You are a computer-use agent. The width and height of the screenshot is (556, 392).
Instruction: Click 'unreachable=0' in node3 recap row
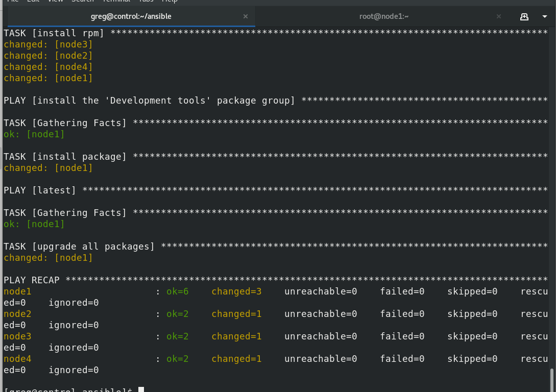coord(321,336)
